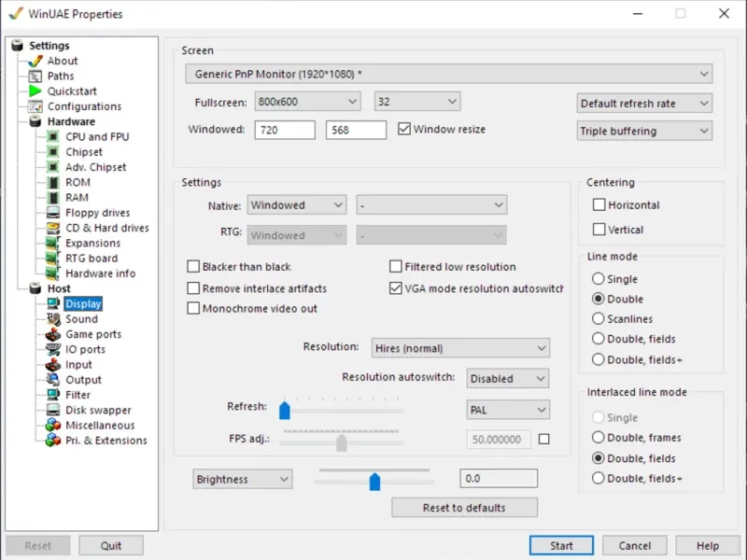Click the Windowed height field 568

[356, 130]
